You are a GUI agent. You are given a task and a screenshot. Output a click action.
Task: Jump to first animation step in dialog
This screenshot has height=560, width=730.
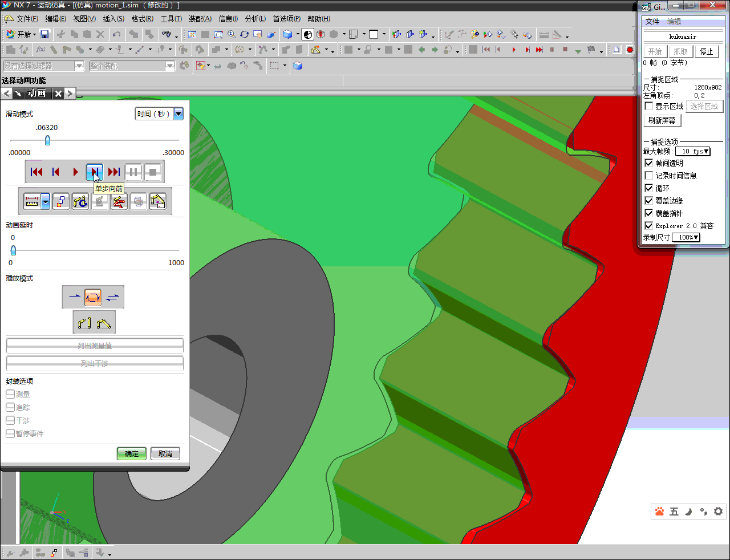[x=36, y=172]
